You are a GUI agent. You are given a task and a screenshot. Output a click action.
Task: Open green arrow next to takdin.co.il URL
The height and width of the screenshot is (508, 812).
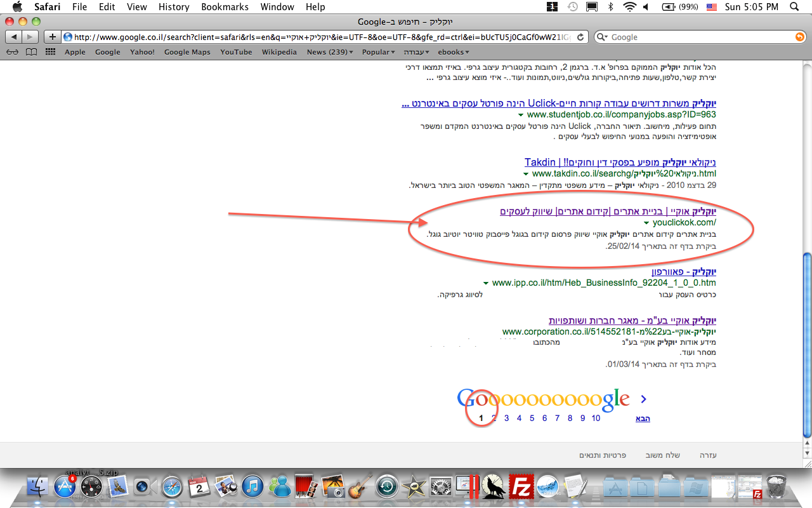(x=526, y=174)
